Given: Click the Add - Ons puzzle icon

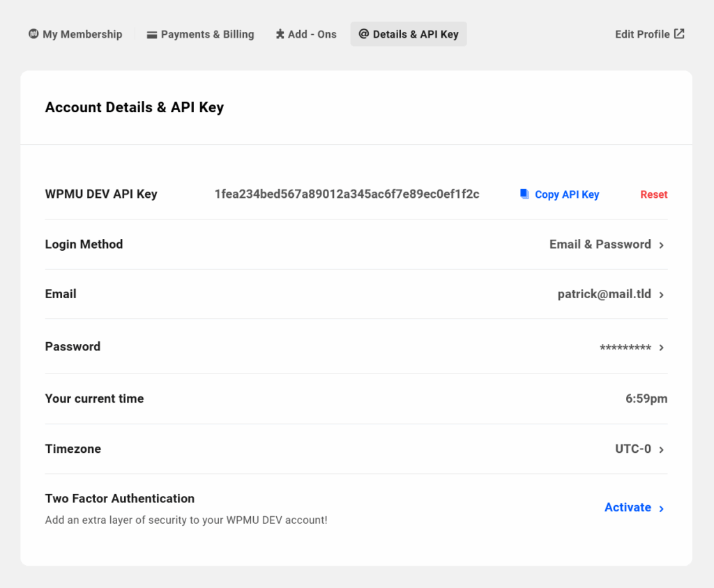Looking at the screenshot, I should point(280,34).
